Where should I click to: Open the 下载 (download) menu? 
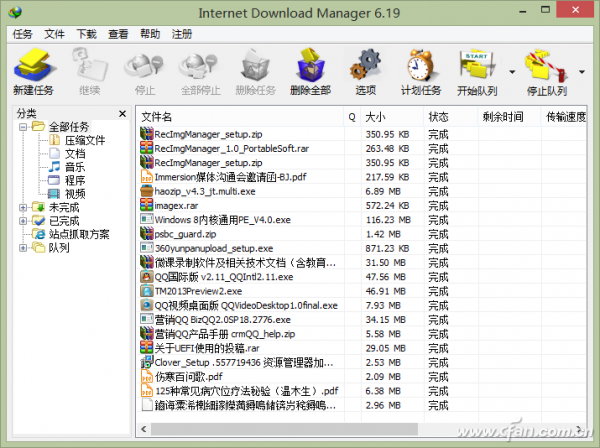(86, 33)
